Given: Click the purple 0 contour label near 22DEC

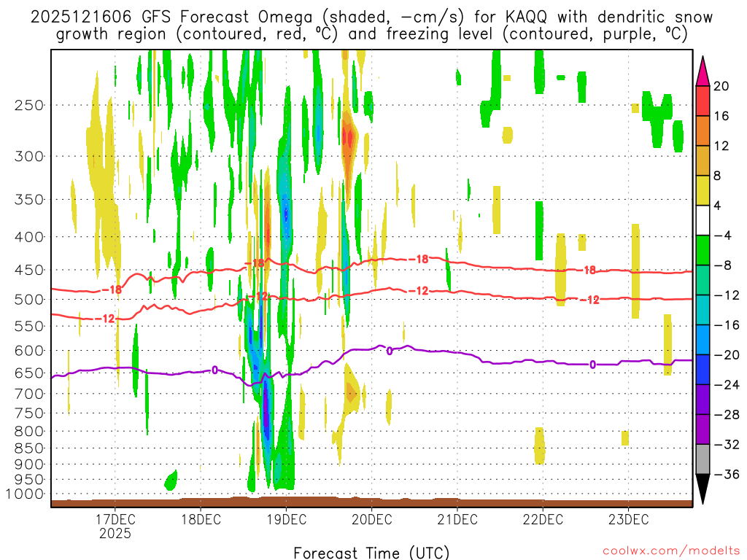Looking at the screenshot, I should click(592, 365).
